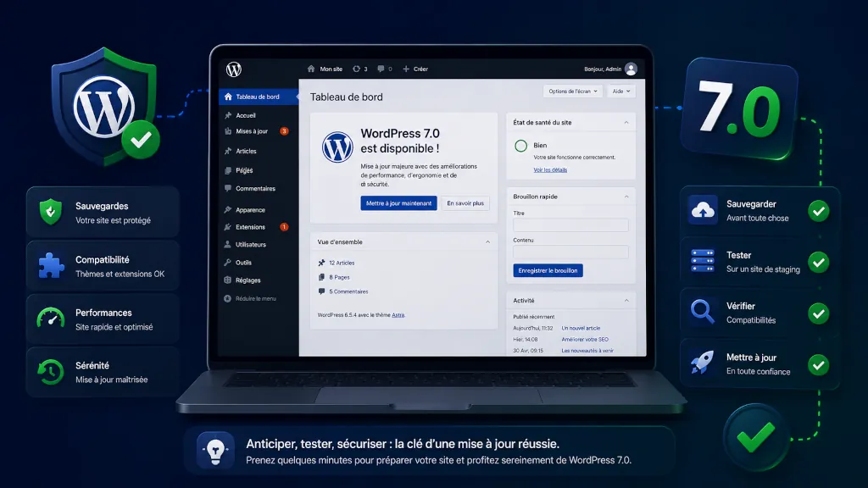Click the Articles pin icon in sidebar
Screen dimensions: 868x488
click(x=228, y=151)
